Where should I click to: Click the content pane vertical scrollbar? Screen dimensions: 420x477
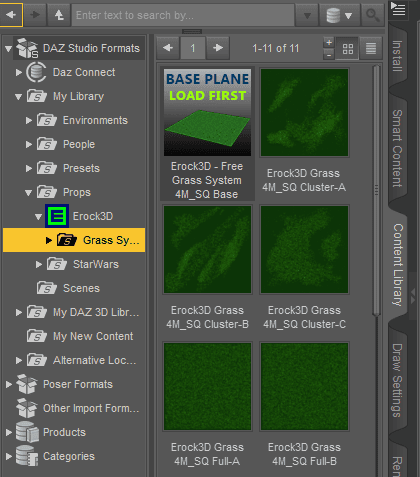377,190
